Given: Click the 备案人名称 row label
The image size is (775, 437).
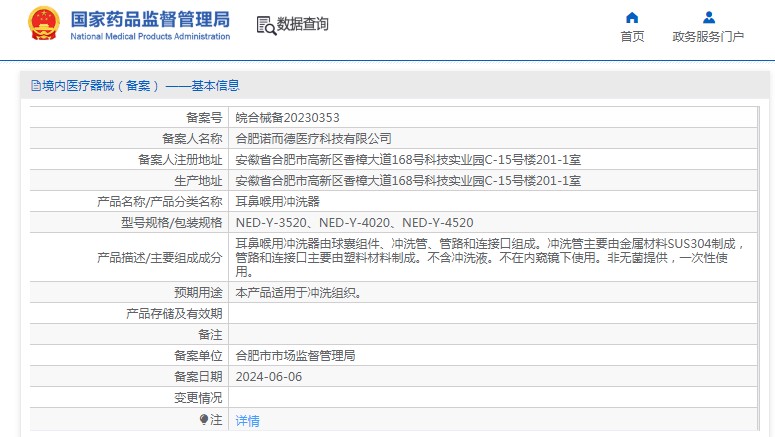Looking at the screenshot, I should pyautogui.click(x=192, y=138).
